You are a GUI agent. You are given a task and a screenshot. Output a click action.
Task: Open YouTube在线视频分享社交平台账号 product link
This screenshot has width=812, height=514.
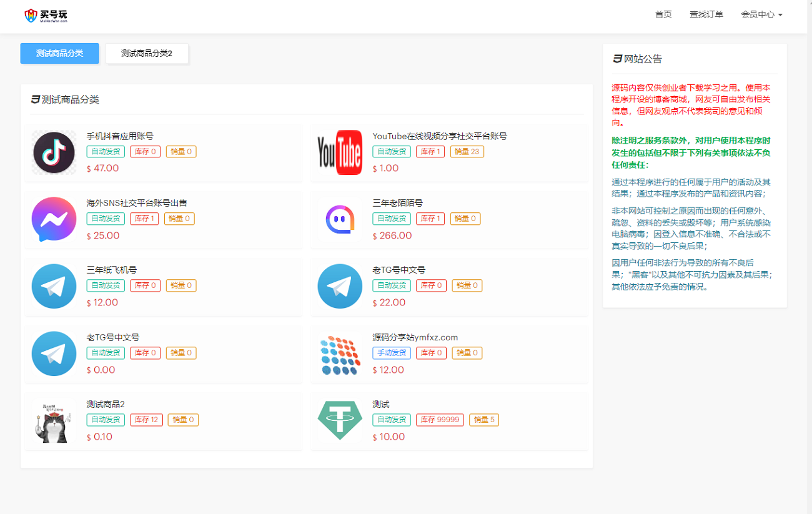[x=439, y=136]
